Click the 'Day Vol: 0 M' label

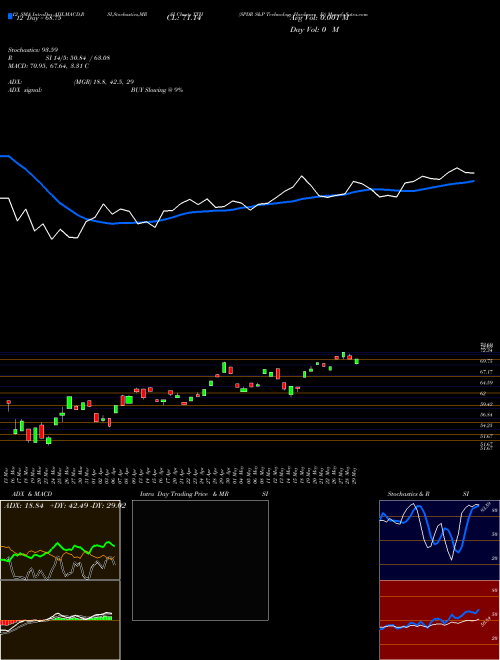pyautogui.click(x=314, y=29)
